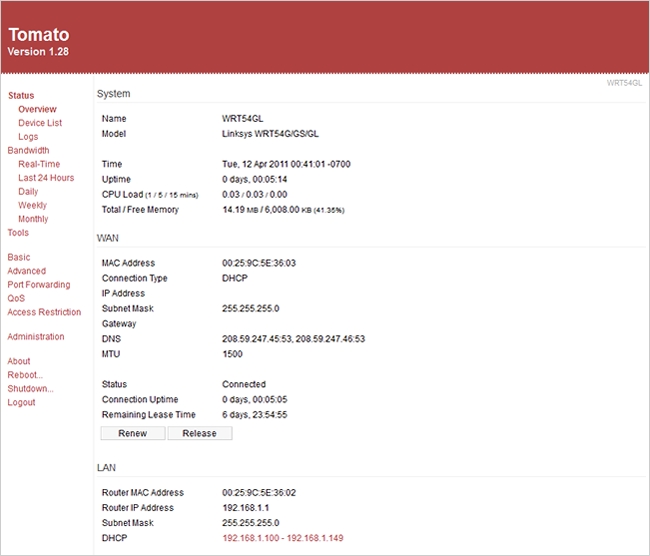Release the WAN DHCP lease
This screenshot has height=556, width=650.
pyautogui.click(x=199, y=433)
